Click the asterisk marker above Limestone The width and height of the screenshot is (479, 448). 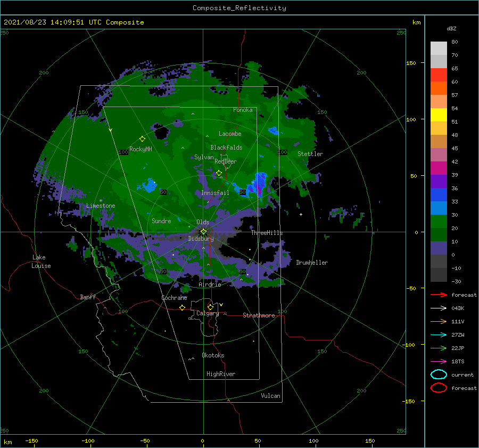[x=101, y=201]
